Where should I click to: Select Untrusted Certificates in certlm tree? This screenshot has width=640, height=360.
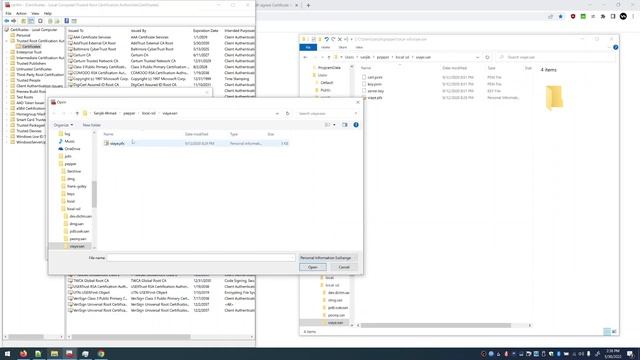[x=33, y=69]
